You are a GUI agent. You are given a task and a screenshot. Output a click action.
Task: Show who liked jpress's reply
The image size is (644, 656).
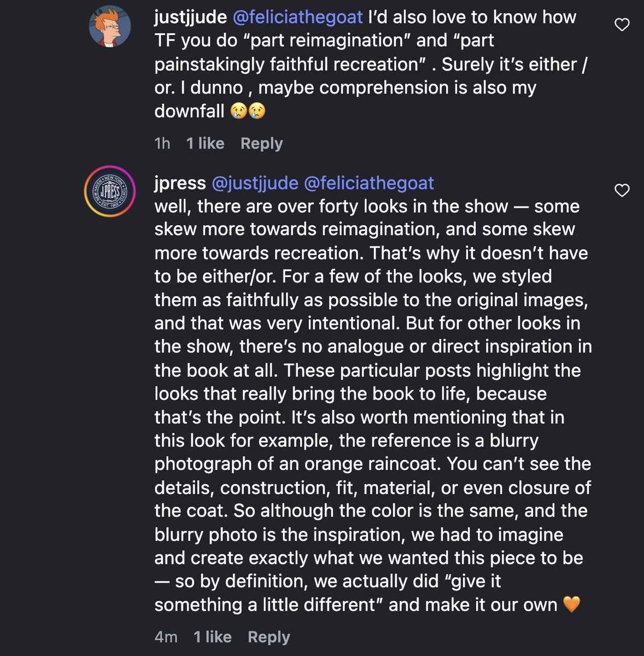212,637
